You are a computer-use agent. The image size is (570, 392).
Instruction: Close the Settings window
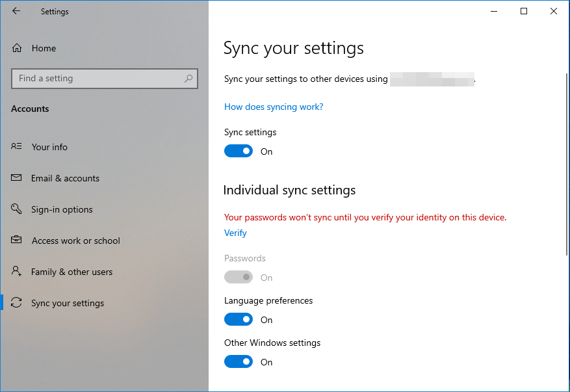click(553, 11)
